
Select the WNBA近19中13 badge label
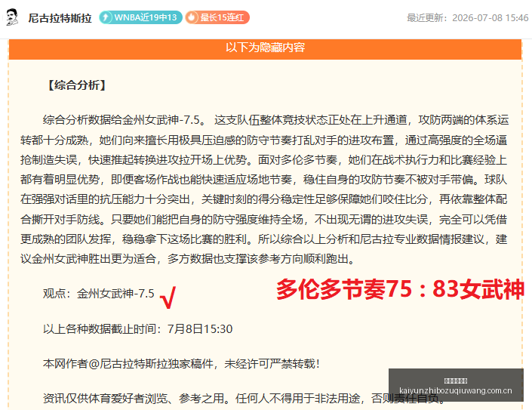146,17
